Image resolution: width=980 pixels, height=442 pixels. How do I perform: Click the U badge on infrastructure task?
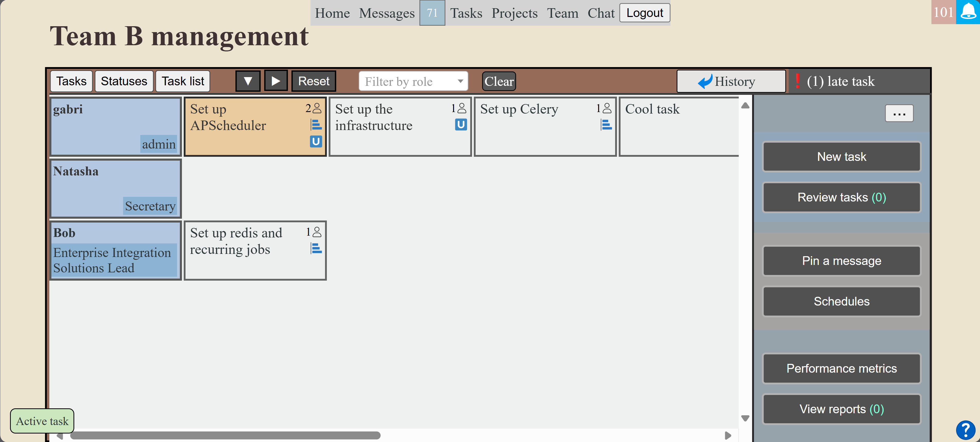pyautogui.click(x=460, y=124)
